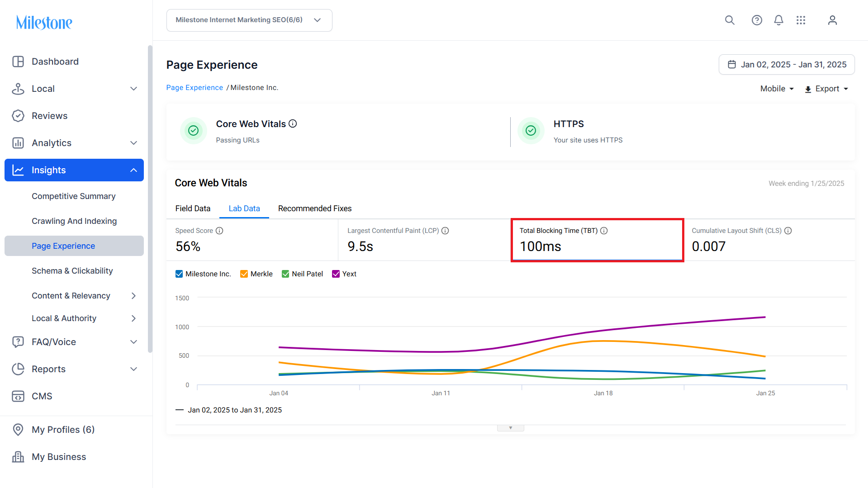Select the Lab Data tab
The image size is (868, 488).
click(244, 208)
